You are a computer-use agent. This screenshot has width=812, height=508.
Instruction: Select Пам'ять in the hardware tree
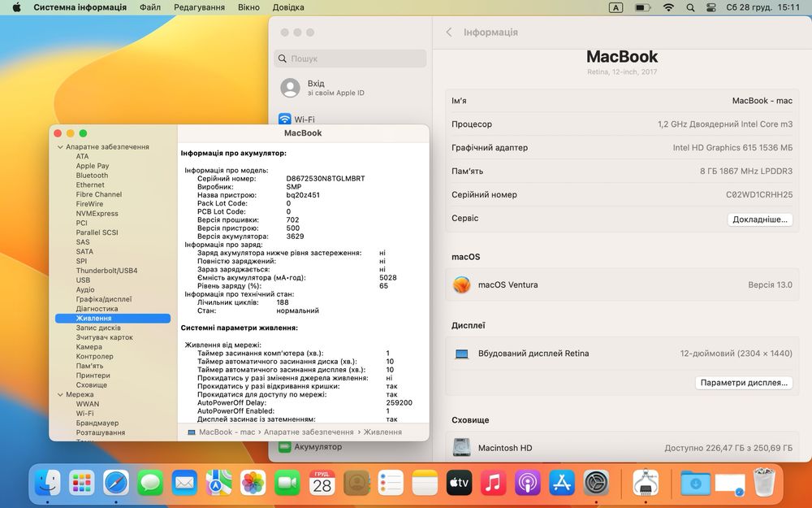[89, 366]
